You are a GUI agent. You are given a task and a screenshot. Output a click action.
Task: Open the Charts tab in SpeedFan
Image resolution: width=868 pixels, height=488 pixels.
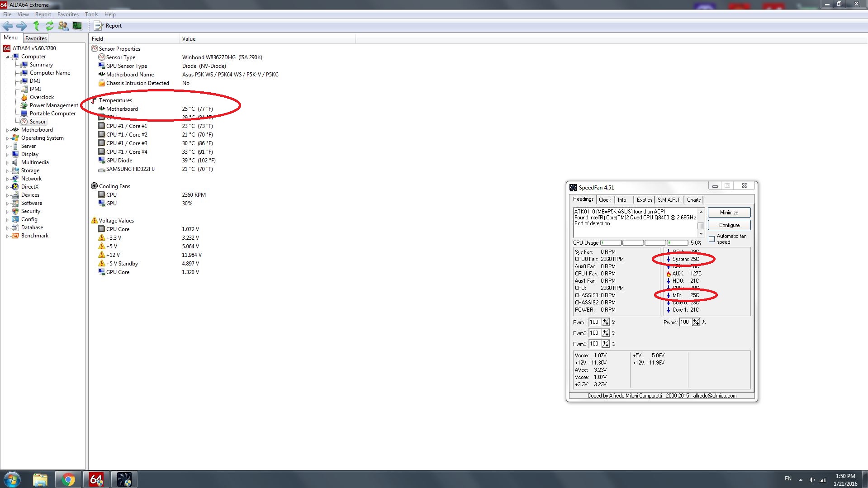pyautogui.click(x=694, y=200)
